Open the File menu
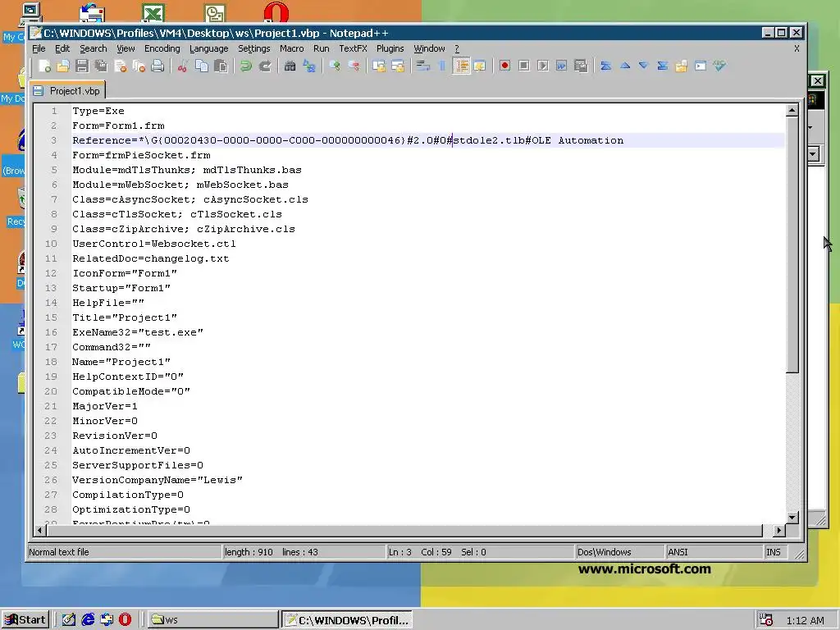Viewport: 840px width, 630px height. point(39,48)
